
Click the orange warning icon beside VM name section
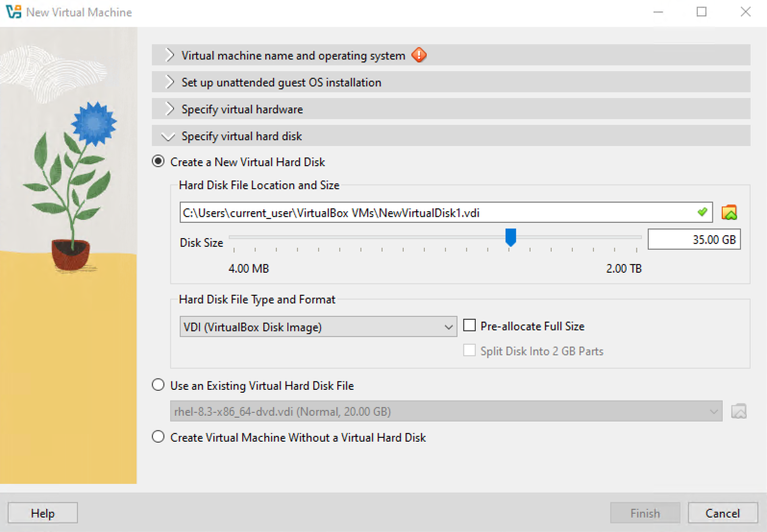click(419, 55)
